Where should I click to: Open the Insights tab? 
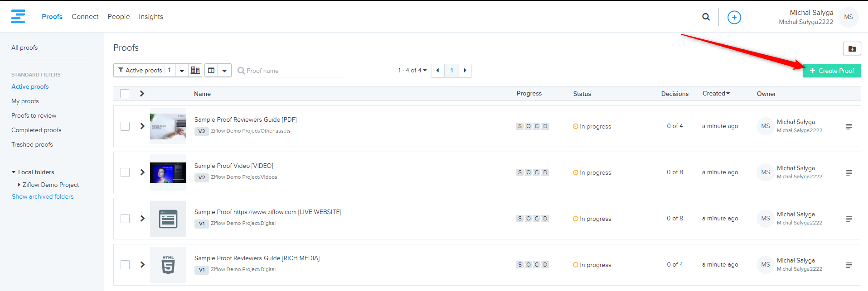tap(150, 17)
